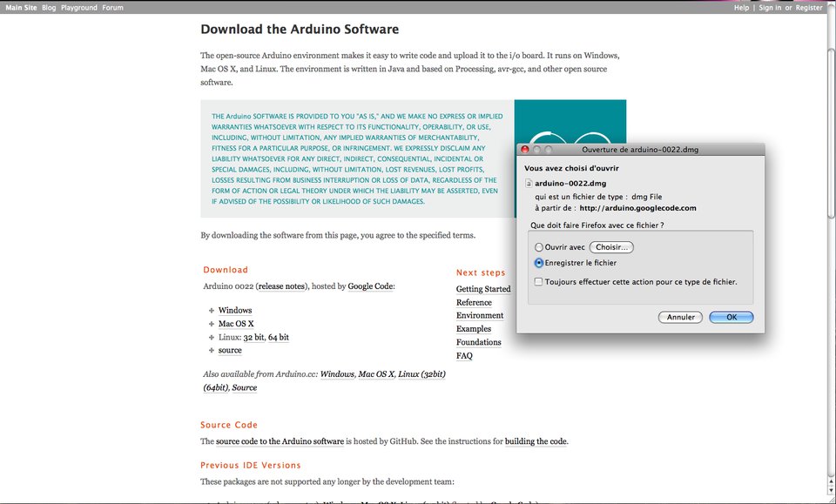Cancel the dialog with Annuler

[680, 317]
